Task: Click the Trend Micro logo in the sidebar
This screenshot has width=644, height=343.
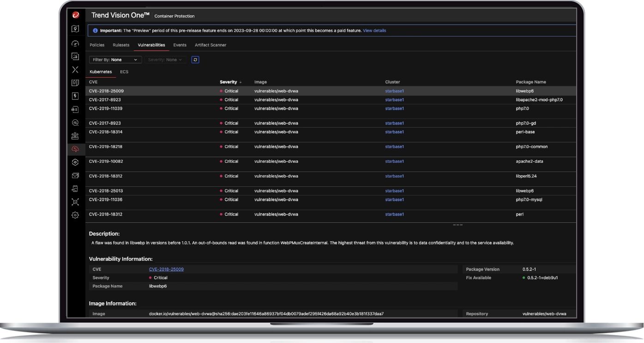Action: (75, 15)
